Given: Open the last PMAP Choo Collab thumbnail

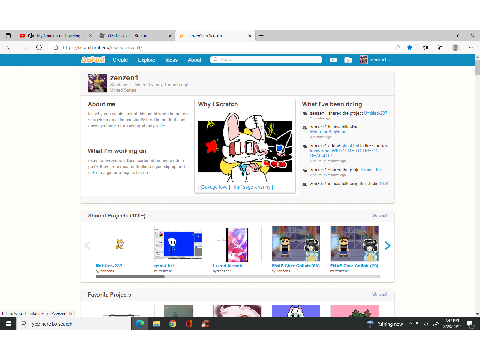Looking at the screenshot, I should [x=354, y=244].
